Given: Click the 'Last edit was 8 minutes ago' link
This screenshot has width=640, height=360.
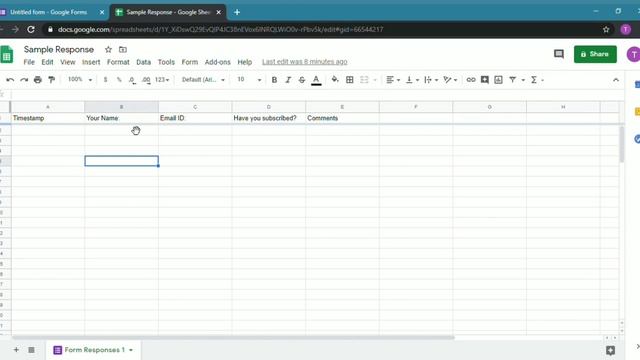Looking at the screenshot, I should coord(304,62).
